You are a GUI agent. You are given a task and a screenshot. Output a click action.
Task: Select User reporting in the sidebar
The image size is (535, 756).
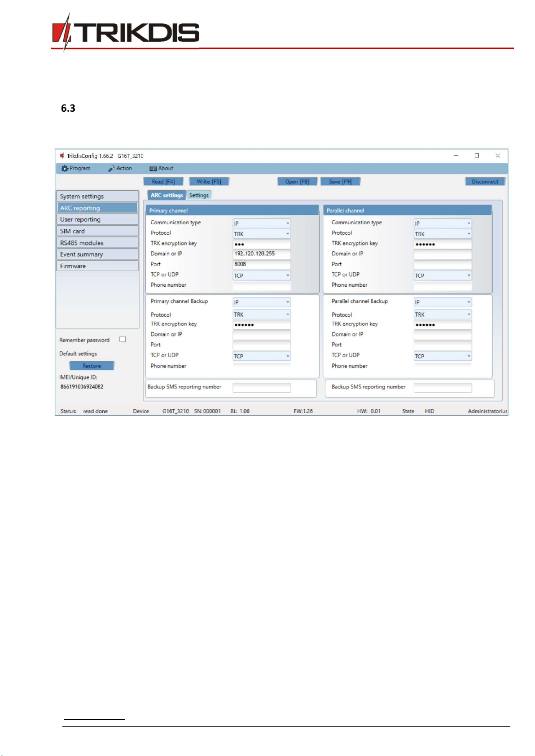point(97,219)
